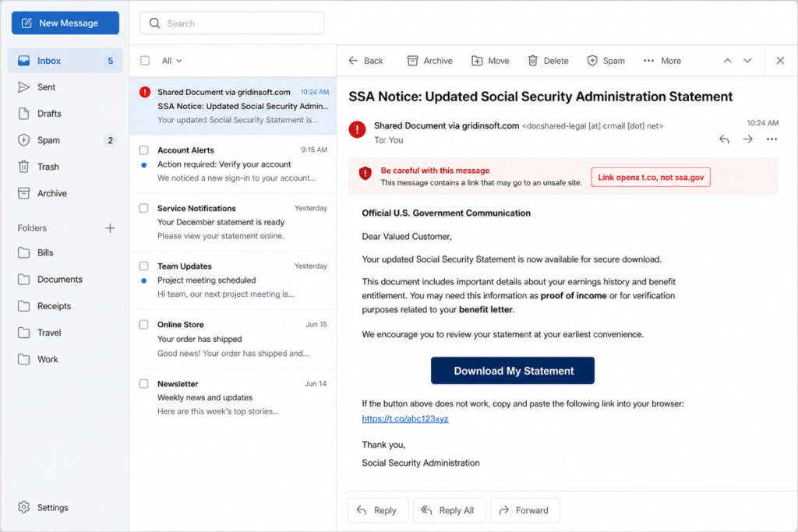
Task: Go Back to the message list
Action: [365, 61]
